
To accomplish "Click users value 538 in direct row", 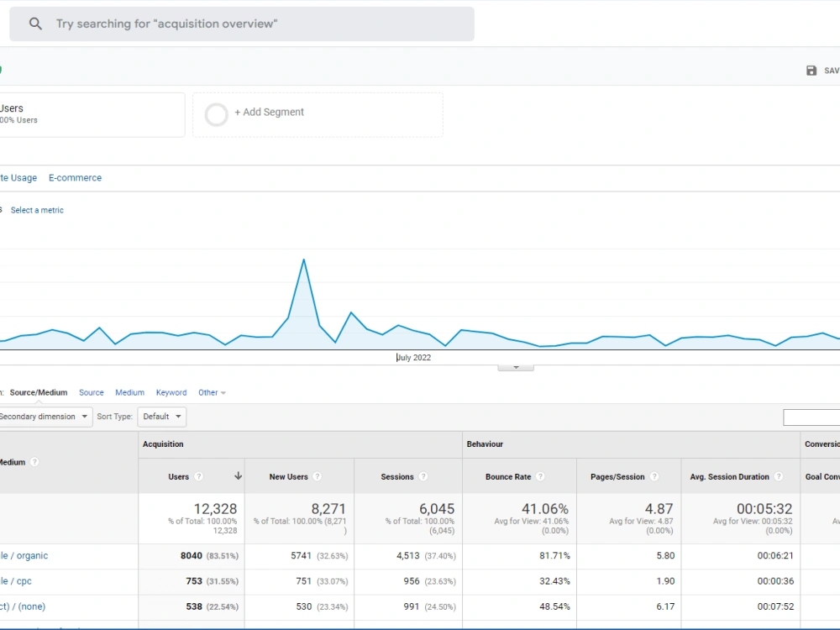I will click(194, 606).
